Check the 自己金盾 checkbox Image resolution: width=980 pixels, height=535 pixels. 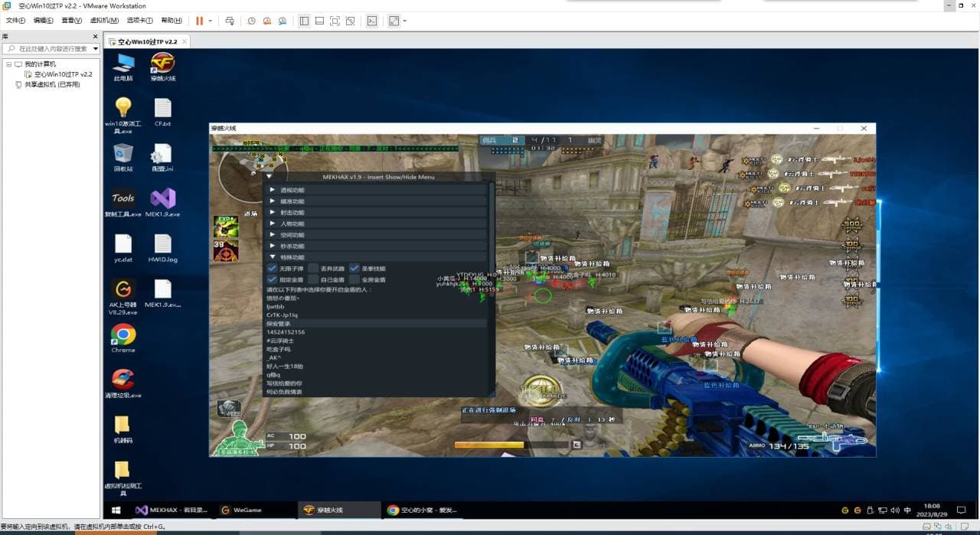point(313,280)
